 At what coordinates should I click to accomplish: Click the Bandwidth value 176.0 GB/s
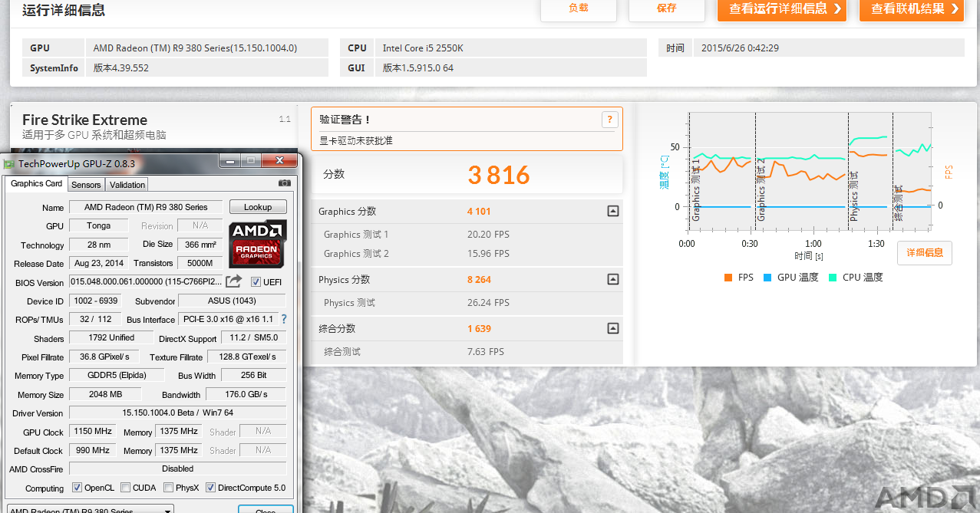point(246,394)
